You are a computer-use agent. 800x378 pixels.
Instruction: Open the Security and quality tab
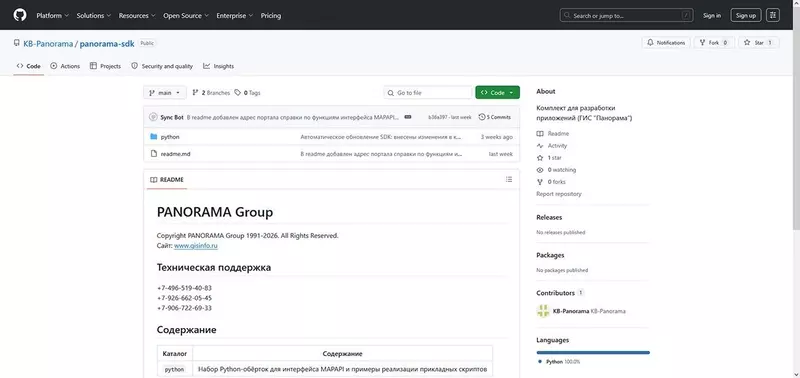point(162,66)
